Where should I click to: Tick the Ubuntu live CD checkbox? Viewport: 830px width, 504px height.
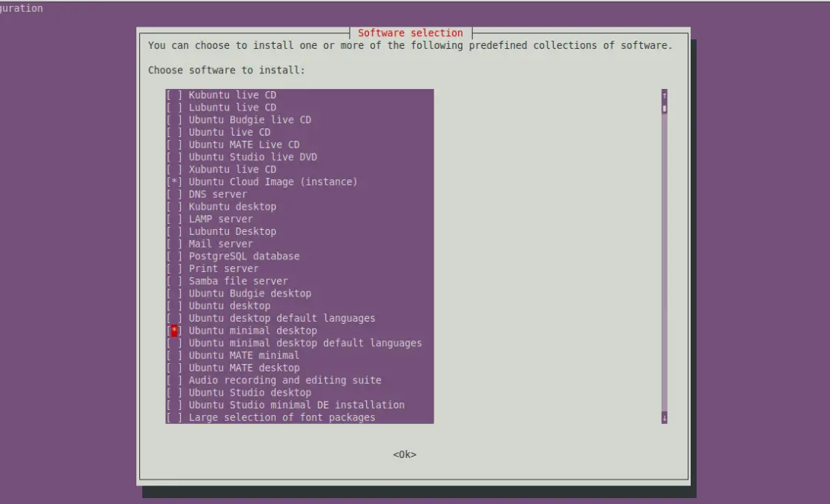point(174,133)
